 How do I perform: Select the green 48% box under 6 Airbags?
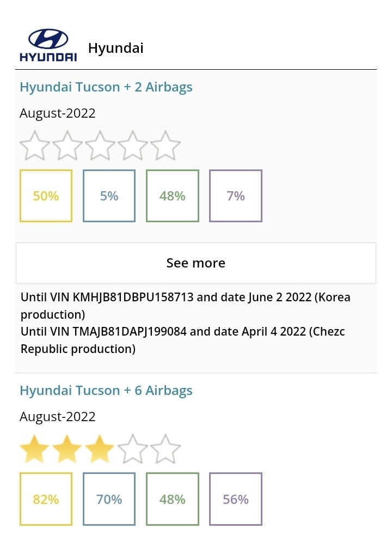pyautogui.click(x=173, y=499)
